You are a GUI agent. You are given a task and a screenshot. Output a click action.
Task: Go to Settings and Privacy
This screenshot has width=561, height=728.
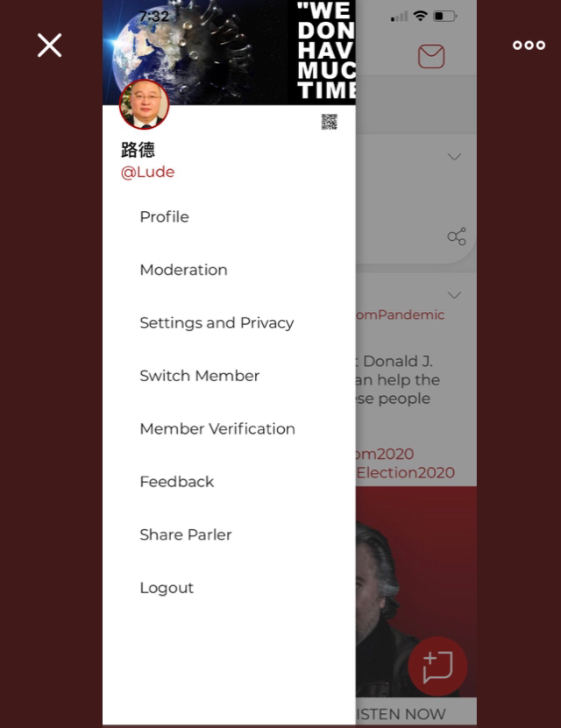217,322
